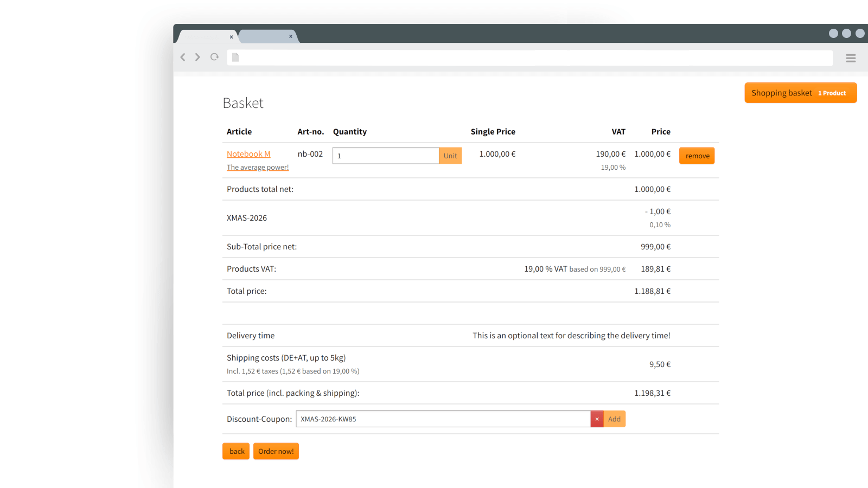Select the first browser tab

click(x=204, y=36)
